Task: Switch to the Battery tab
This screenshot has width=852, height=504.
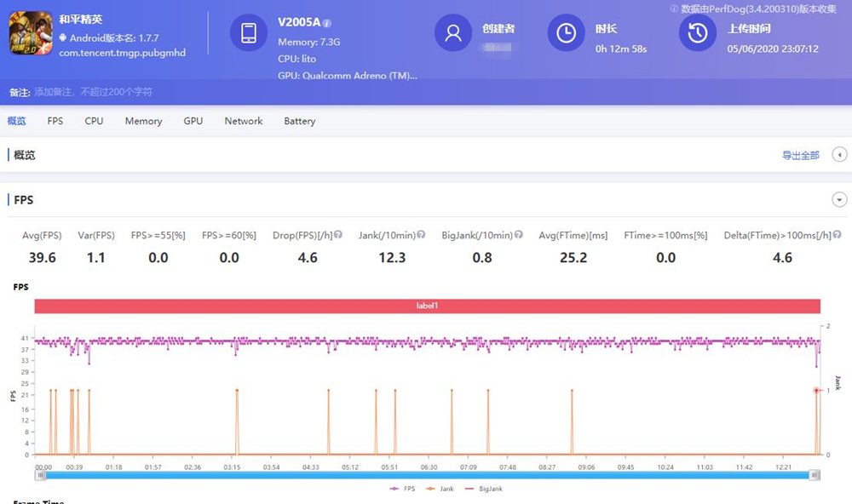Action: coord(300,121)
